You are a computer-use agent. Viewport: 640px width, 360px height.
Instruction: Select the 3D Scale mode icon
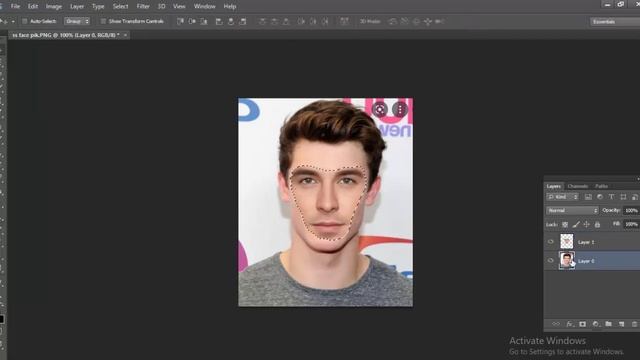coord(440,21)
